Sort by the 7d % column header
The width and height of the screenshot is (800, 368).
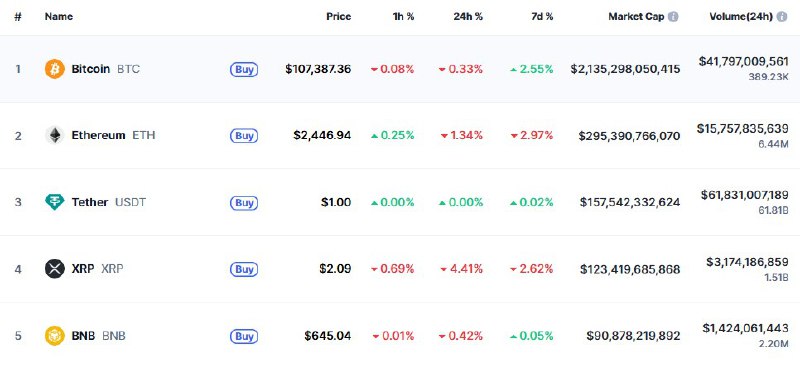542,16
